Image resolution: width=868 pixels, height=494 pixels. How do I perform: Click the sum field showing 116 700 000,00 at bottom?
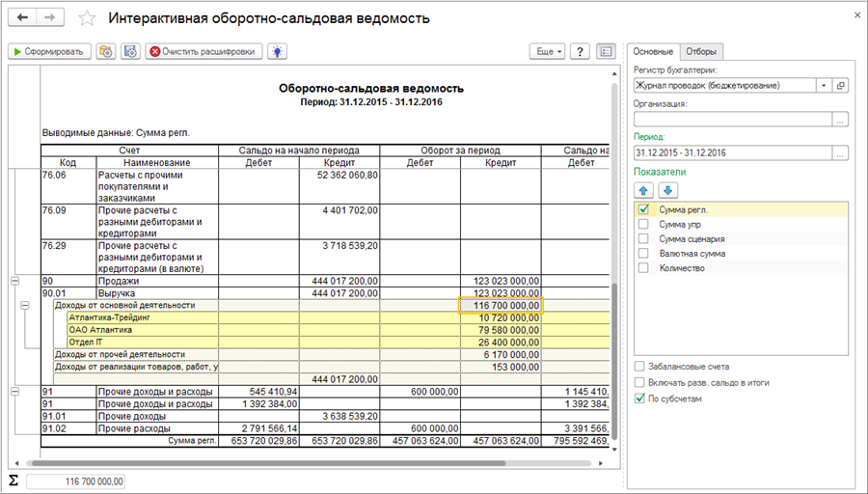pos(76,481)
